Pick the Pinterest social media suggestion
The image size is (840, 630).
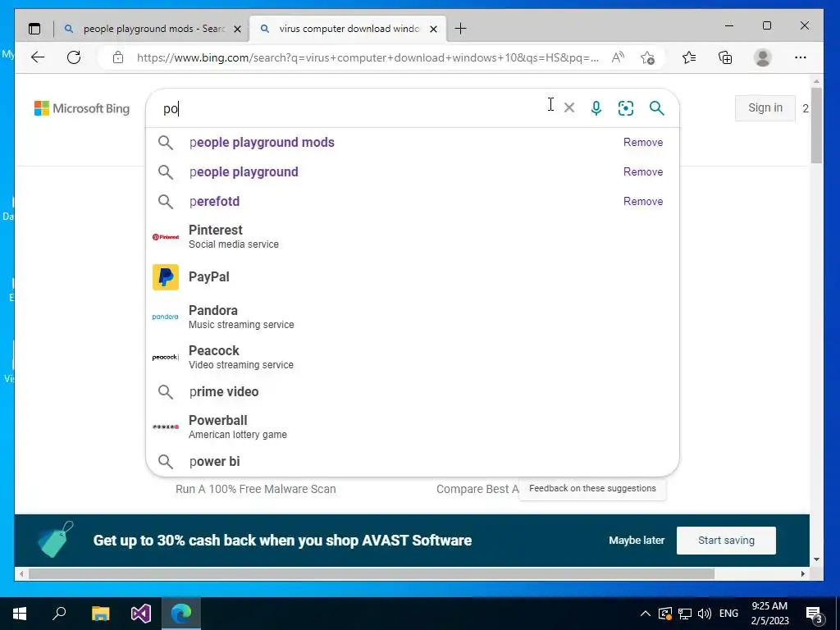pyautogui.click(x=413, y=236)
